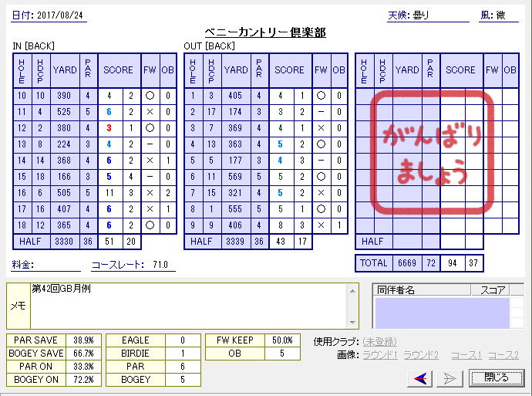Click OUT half total score 43
The width and height of the screenshot is (532, 396).
281,242
